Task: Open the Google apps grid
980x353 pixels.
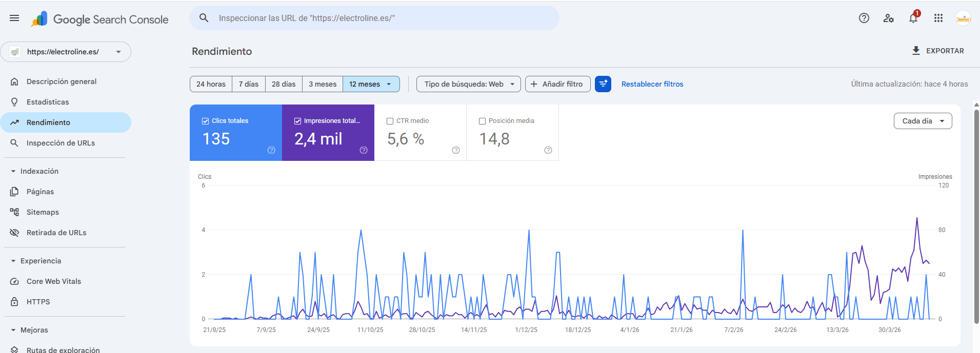Action: pos(938,18)
